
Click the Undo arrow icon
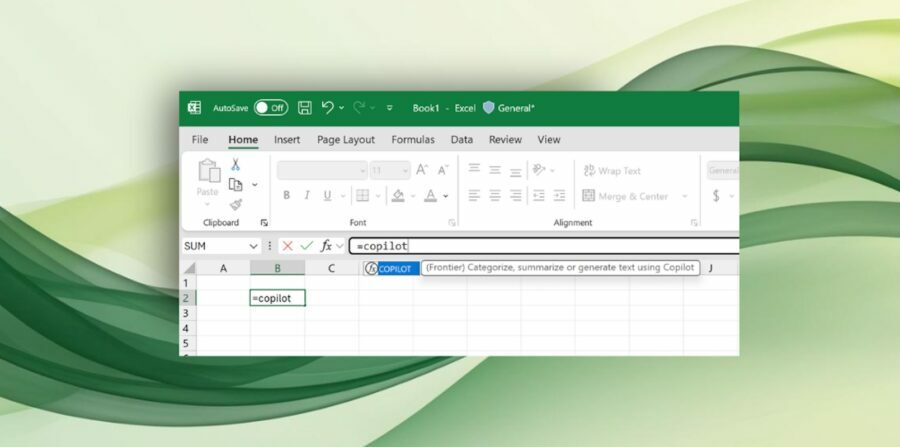(327, 108)
